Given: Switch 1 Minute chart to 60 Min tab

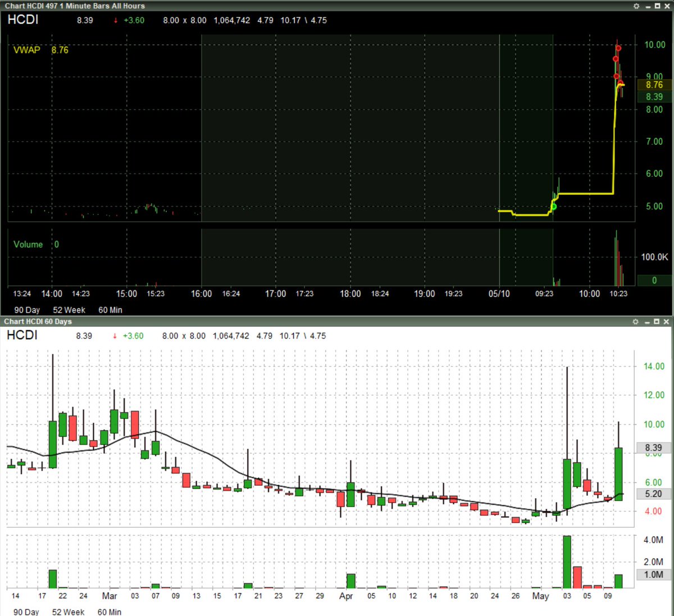Looking at the screenshot, I should [110, 310].
